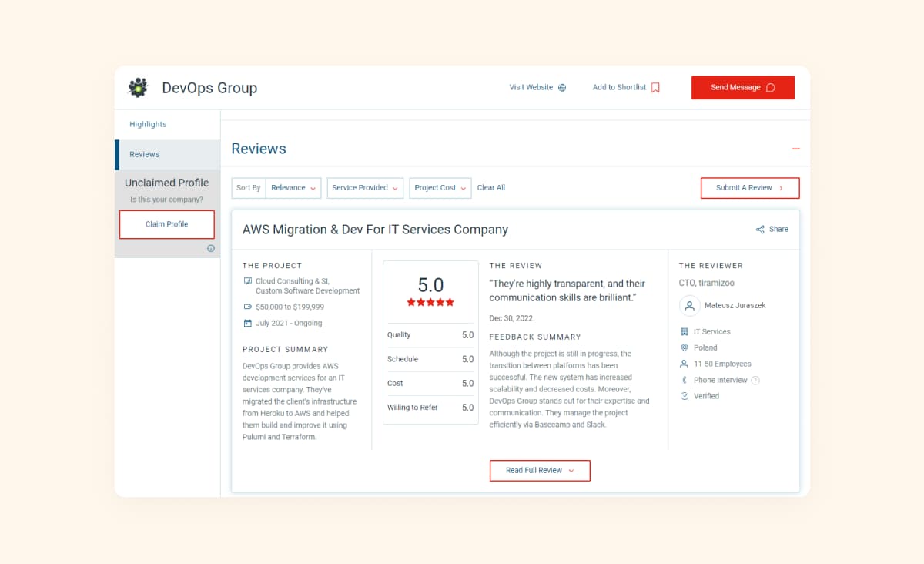The height and width of the screenshot is (564, 924).
Task: Expand the review with Read Full Review
Action: [x=540, y=471]
